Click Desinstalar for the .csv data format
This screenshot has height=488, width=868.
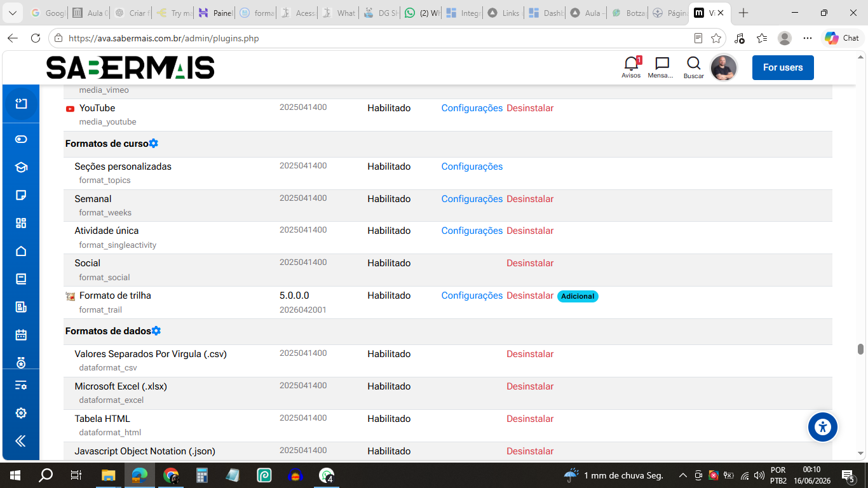coord(530,354)
